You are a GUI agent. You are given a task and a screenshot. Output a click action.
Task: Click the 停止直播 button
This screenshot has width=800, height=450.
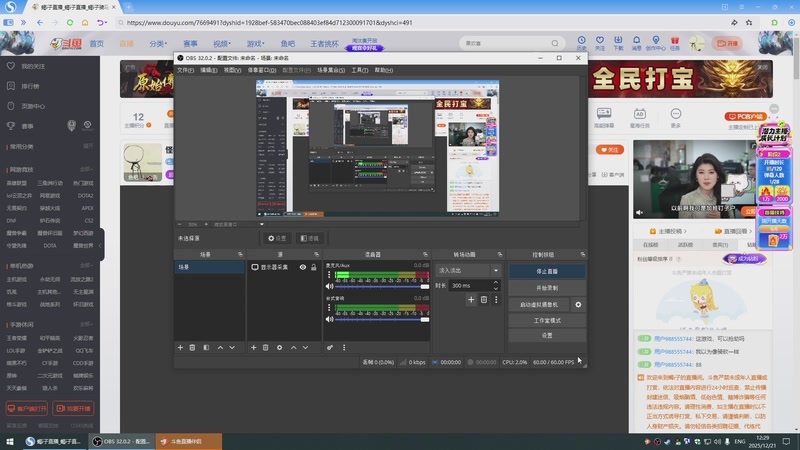tap(547, 271)
